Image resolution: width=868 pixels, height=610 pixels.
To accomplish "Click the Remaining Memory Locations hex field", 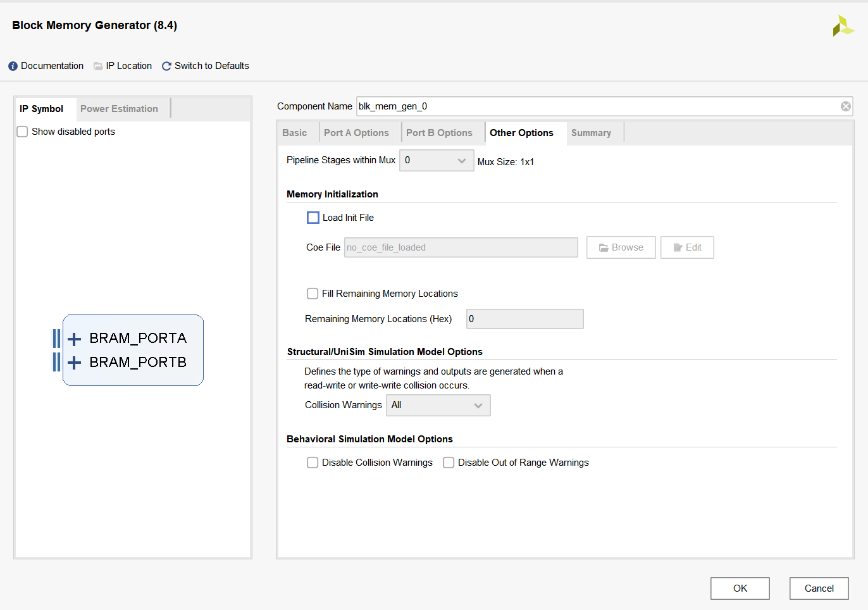I will coord(524,319).
